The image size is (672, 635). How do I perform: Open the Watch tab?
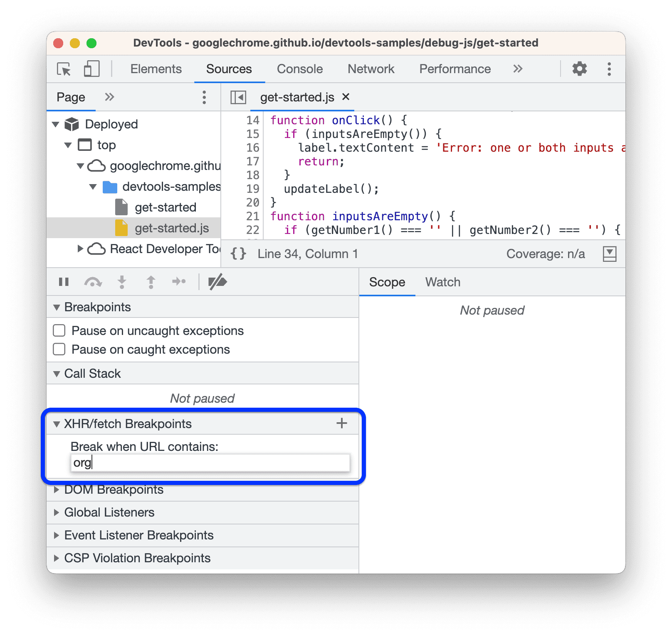[442, 282]
